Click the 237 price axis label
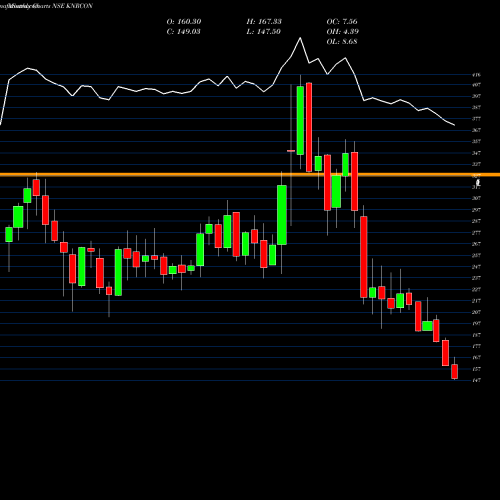This screenshot has height=500, width=500. [x=476, y=278]
